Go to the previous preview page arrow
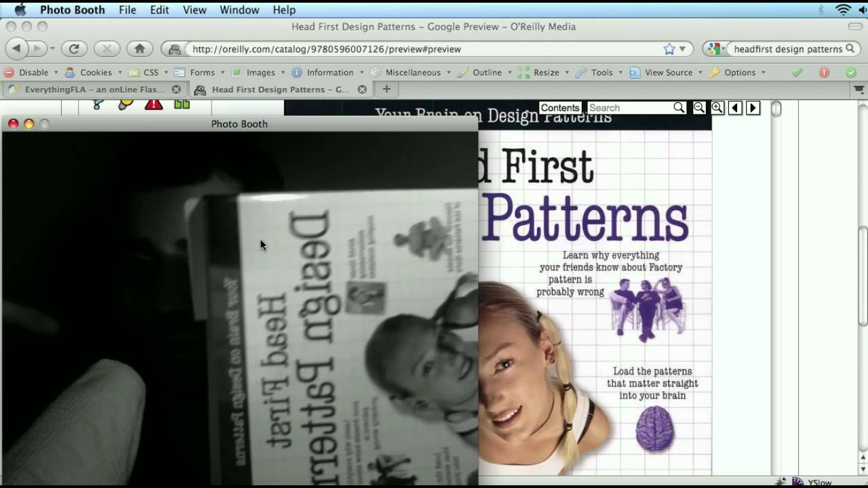 point(735,108)
